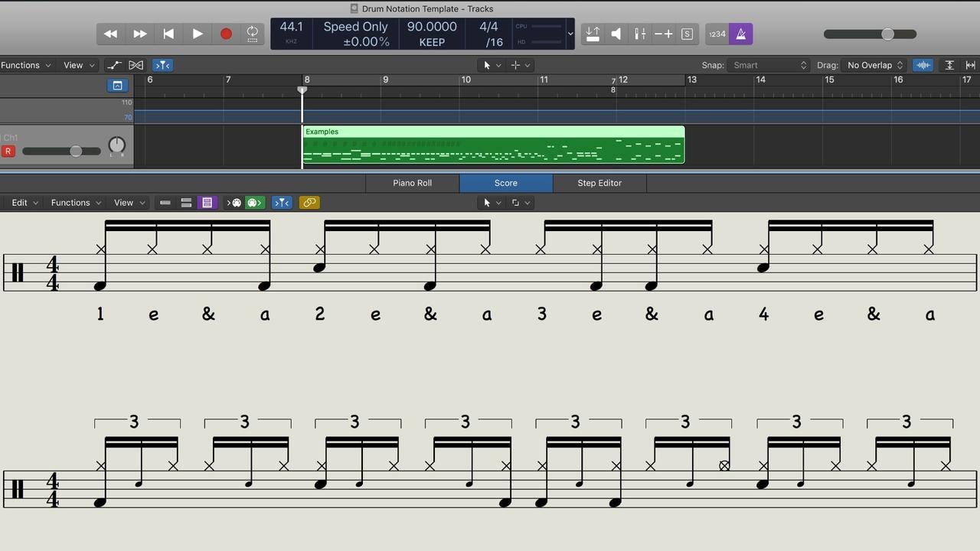Select the Examples MIDI region
This screenshot has height=551, width=980.
(x=494, y=145)
